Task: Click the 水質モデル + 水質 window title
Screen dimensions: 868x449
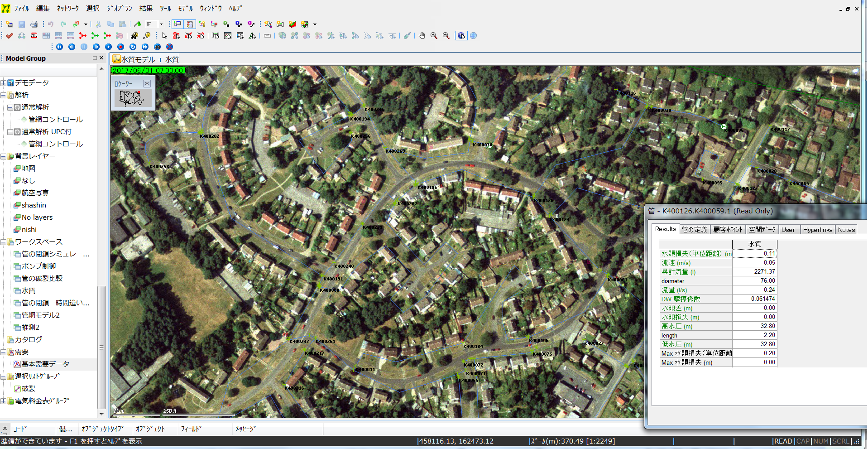Action: [150, 59]
